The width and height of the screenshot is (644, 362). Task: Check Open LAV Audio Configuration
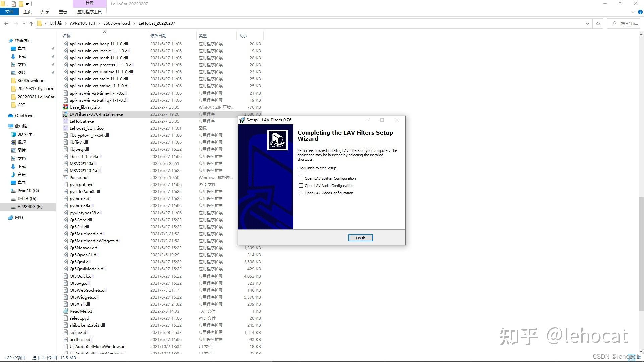[301, 186]
